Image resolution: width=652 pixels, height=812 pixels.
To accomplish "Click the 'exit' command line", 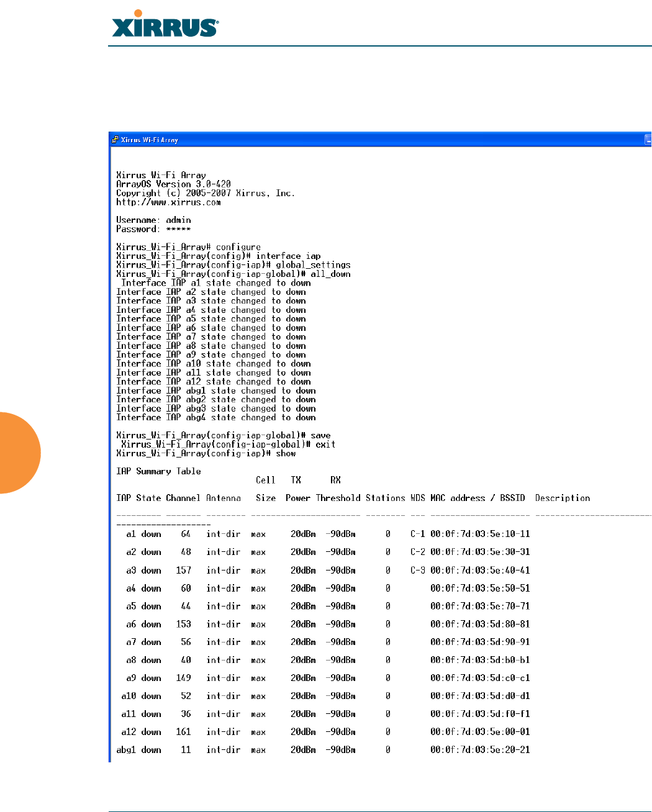I will click(229, 444).
